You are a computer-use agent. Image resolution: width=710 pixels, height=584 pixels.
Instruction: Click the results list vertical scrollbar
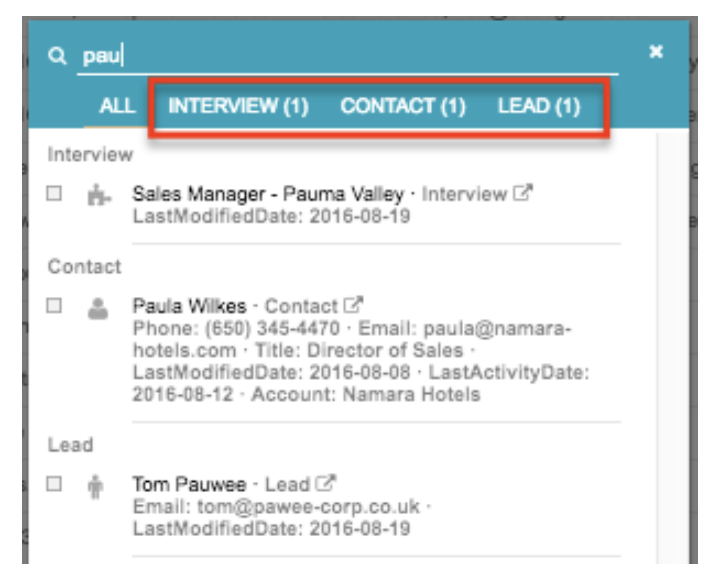pos(672,346)
